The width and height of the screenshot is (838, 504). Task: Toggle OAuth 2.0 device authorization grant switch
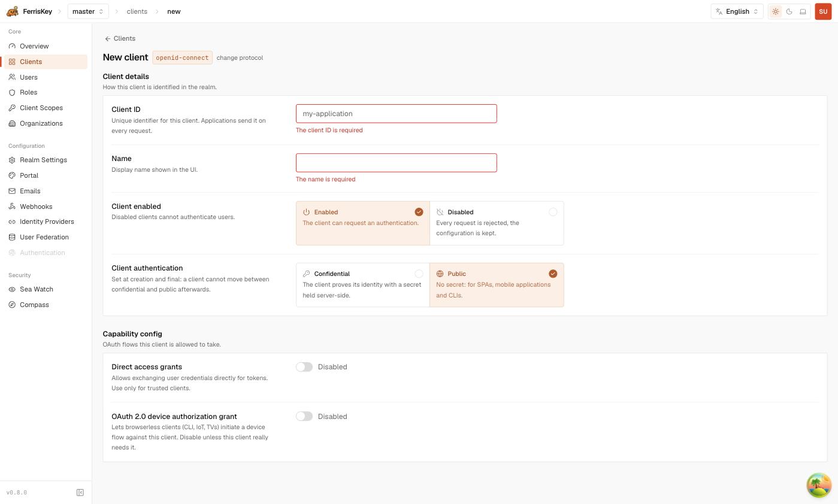tap(304, 416)
